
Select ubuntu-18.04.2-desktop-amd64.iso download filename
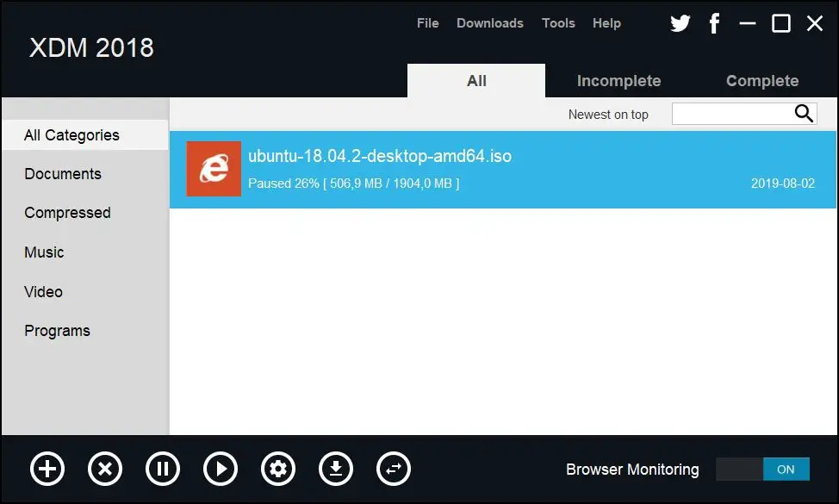click(x=380, y=156)
